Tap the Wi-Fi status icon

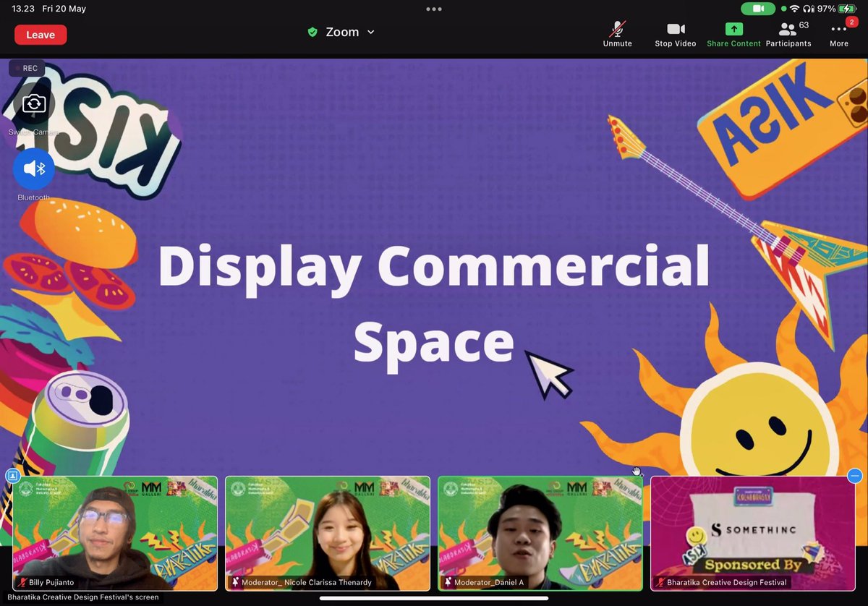click(794, 9)
